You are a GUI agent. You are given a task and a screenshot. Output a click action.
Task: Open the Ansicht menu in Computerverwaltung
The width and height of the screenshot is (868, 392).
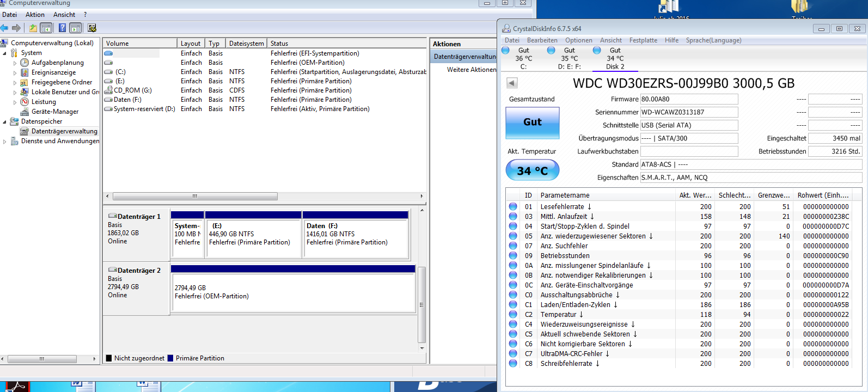click(64, 15)
